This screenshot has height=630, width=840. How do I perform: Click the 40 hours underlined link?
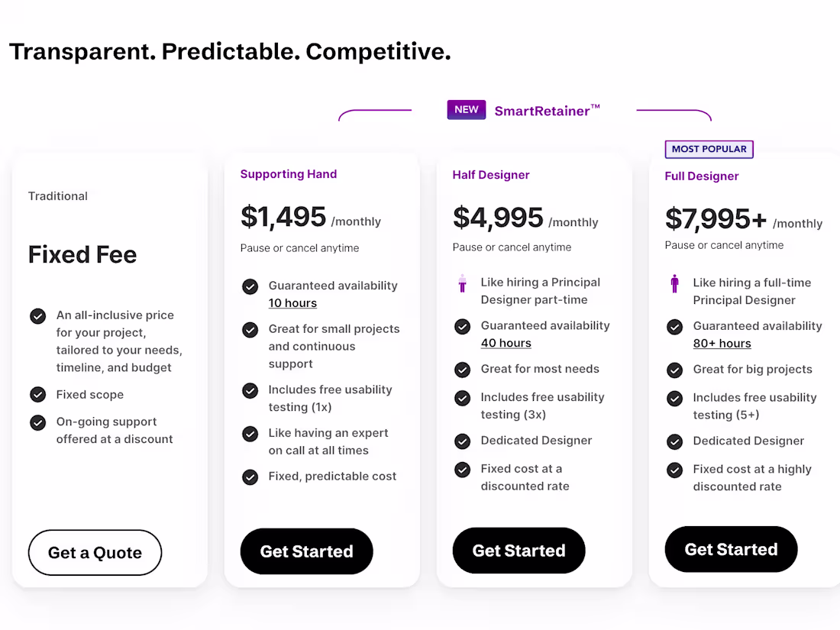(505, 342)
